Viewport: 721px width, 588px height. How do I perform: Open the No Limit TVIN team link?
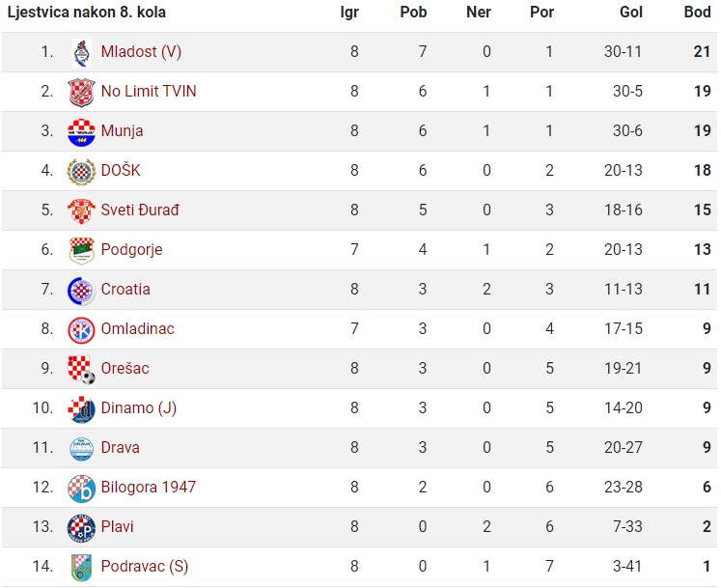(149, 91)
